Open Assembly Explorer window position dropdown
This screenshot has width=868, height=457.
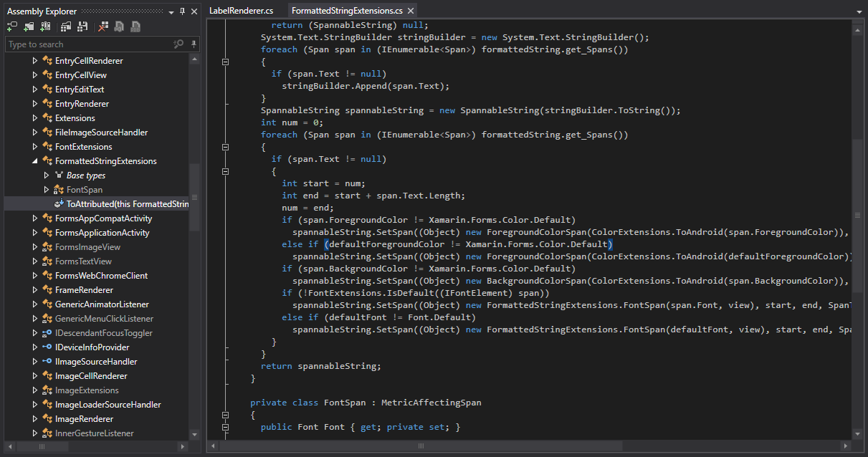pos(171,11)
